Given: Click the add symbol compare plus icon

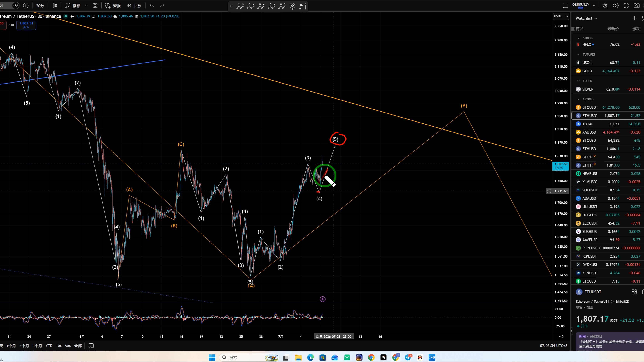Looking at the screenshot, I should 26,6.
